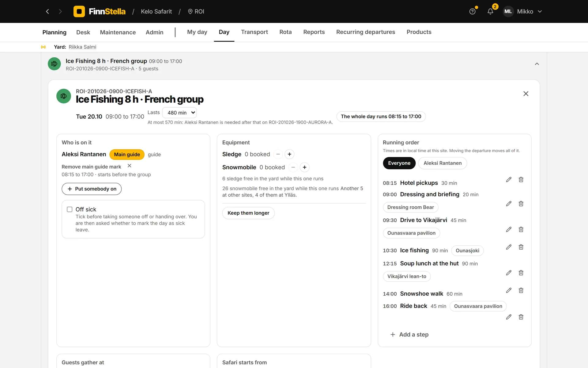Add a step to running order
This screenshot has height=368, width=588.
pos(409,335)
